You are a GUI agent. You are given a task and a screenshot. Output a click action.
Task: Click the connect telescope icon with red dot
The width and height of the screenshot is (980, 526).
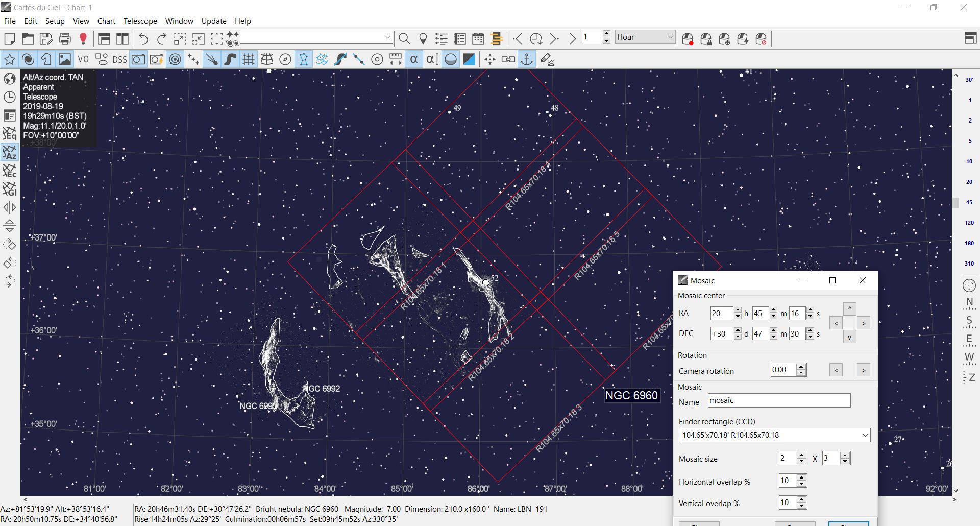pos(688,39)
